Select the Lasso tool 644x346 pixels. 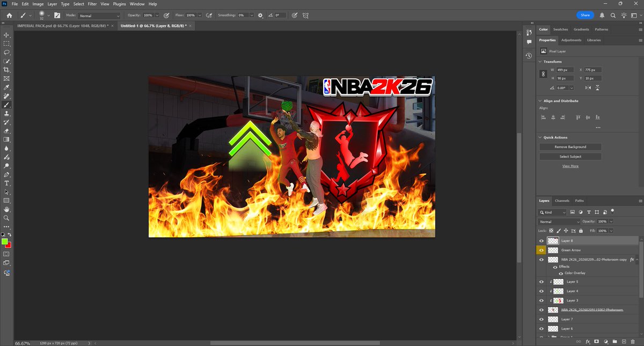6,53
